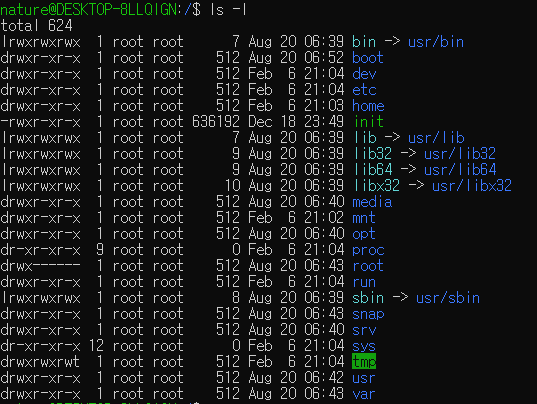
Task: Select the 'sys' directory name
Action: tap(364, 346)
